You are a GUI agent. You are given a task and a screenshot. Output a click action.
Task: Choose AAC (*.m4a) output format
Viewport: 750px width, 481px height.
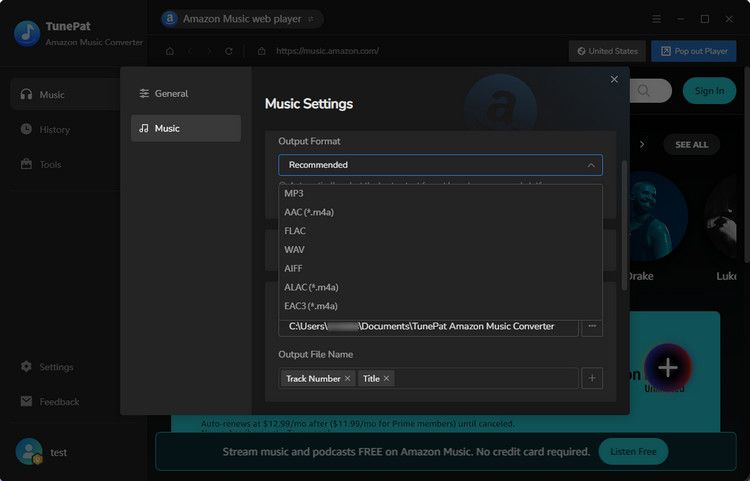click(440, 212)
